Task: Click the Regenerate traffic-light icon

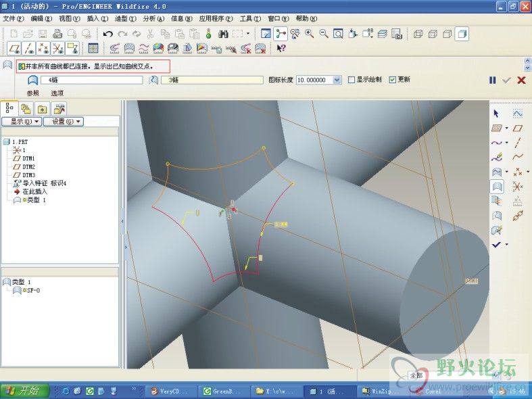Action: coord(208,34)
